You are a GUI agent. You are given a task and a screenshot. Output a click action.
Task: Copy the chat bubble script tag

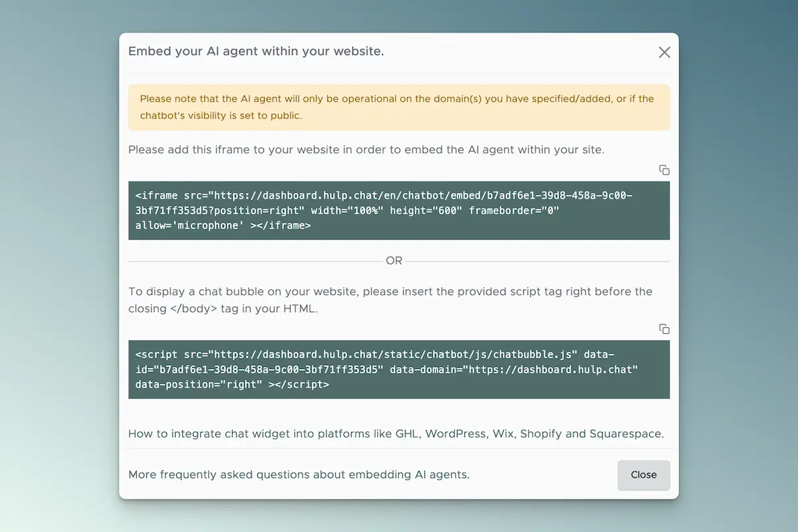click(x=664, y=329)
